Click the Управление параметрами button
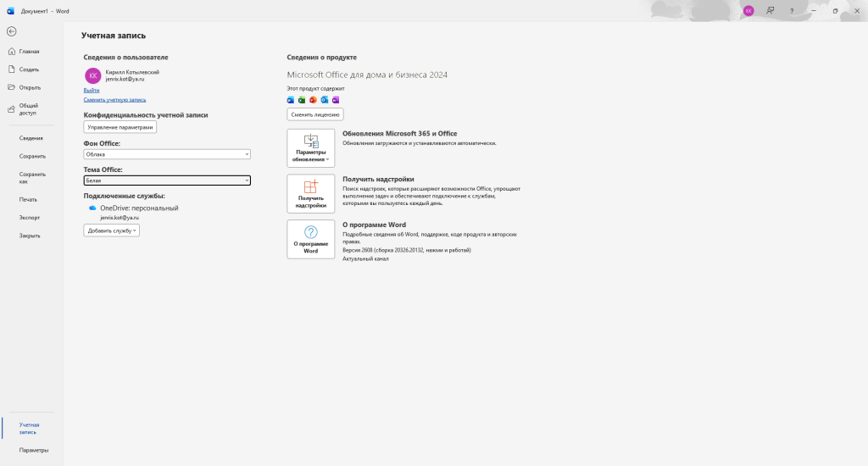The width and height of the screenshot is (868, 466). (x=120, y=127)
